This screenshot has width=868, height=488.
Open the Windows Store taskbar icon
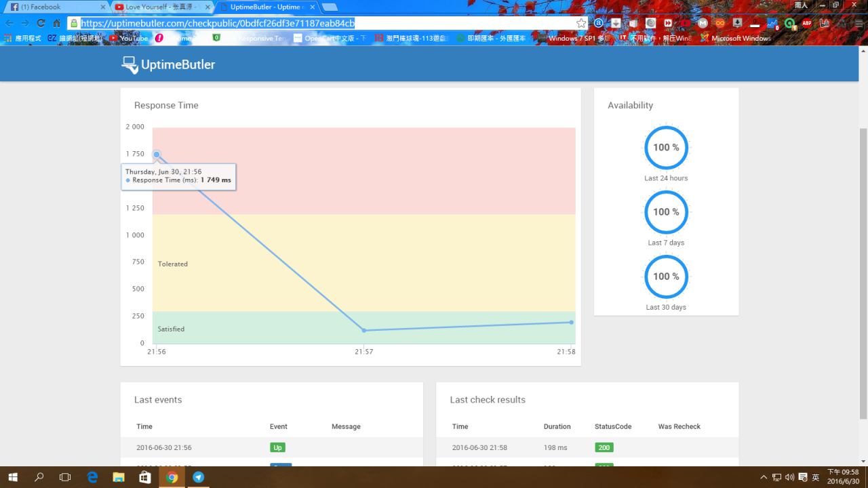[x=145, y=477]
